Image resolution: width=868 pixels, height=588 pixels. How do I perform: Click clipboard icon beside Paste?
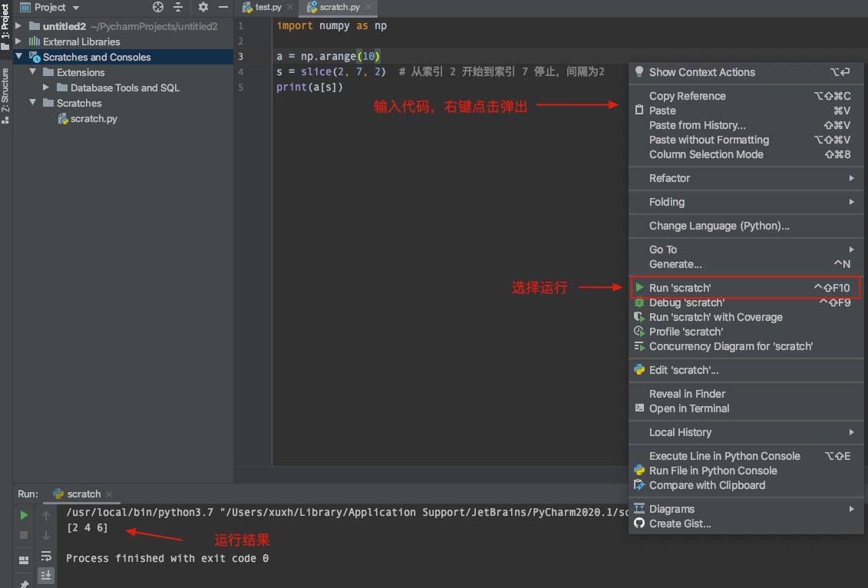pyautogui.click(x=639, y=111)
